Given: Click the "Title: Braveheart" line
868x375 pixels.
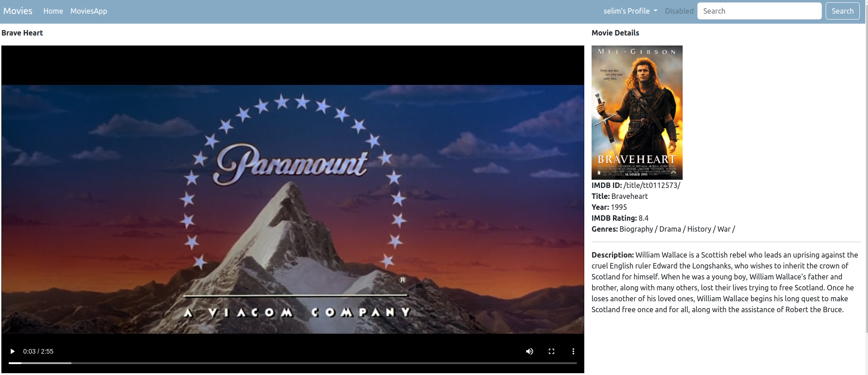Looking at the screenshot, I should coord(619,196).
